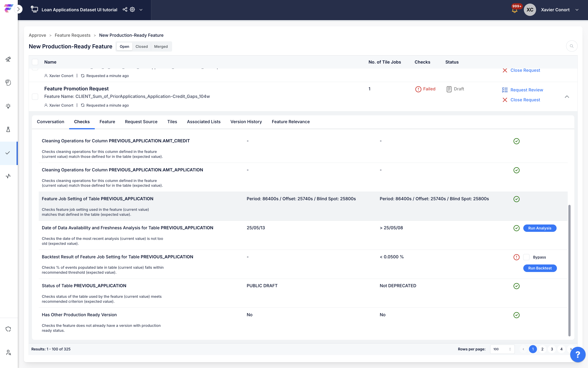Click the checks list vertical scrollbar
Screen dimensions: 588x368
point(569,270)
